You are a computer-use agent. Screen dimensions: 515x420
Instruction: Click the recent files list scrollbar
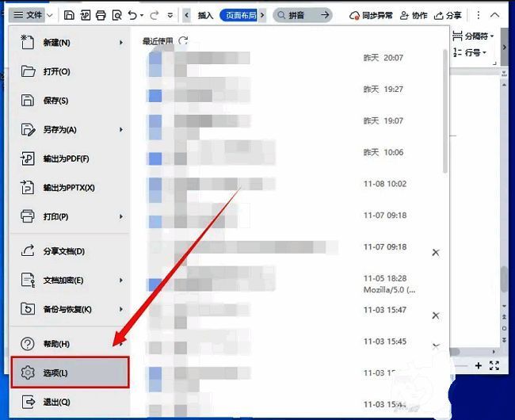point(445,111)
